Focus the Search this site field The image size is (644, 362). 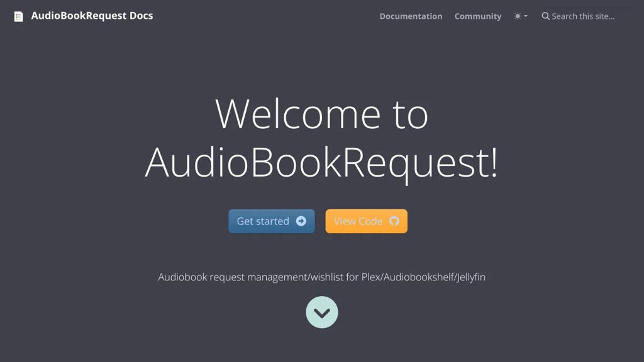(x=583, y=16)
